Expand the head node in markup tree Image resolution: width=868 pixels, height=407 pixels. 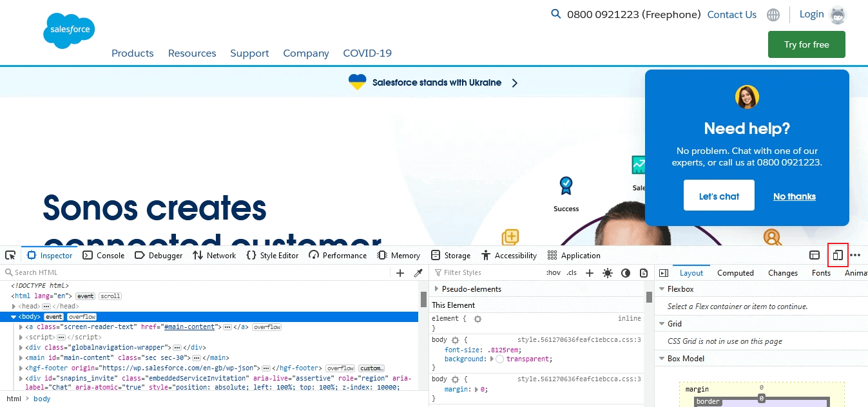tap(14, 307)
